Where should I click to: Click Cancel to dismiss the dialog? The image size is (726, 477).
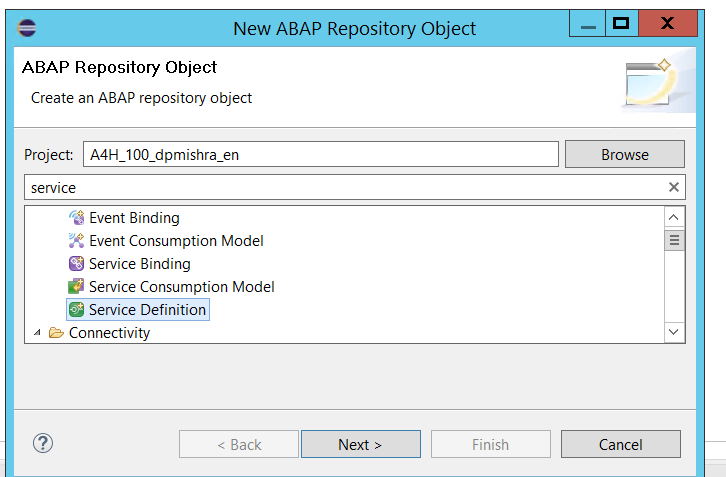coord(620,444)
